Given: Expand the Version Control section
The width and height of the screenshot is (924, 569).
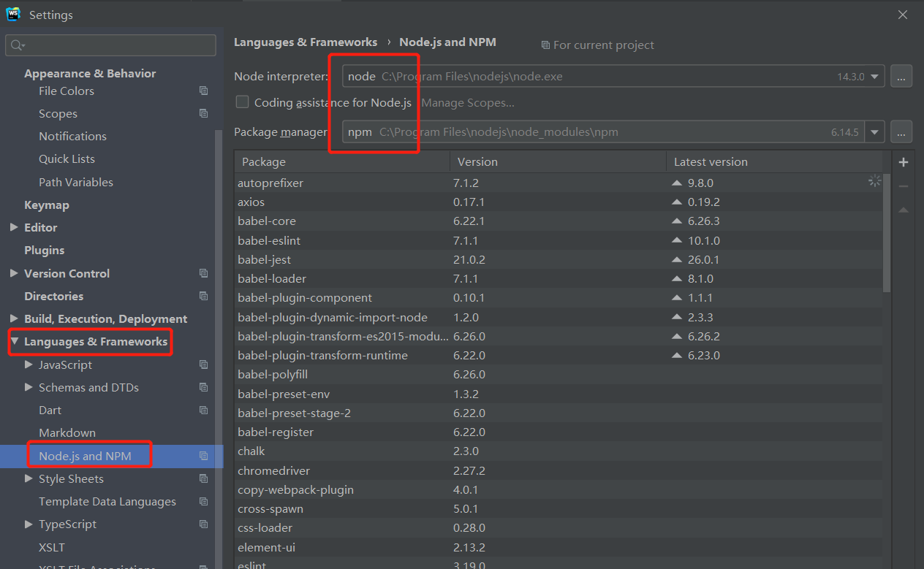Looking at the screenshot, I should tap(14, 273).
